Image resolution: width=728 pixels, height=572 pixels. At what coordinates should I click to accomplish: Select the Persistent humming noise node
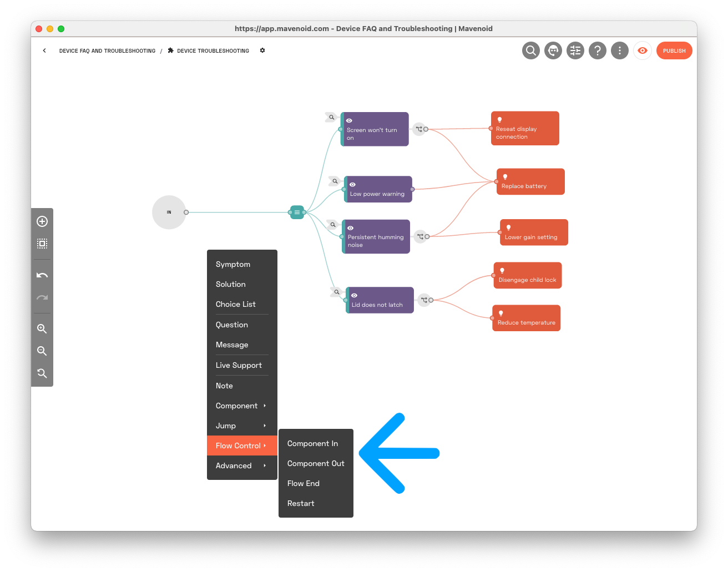click(376, 237)
